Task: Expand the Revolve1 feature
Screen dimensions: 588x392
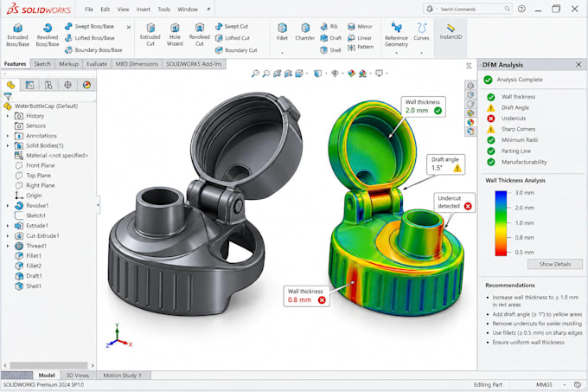Action: coord(8,206)
